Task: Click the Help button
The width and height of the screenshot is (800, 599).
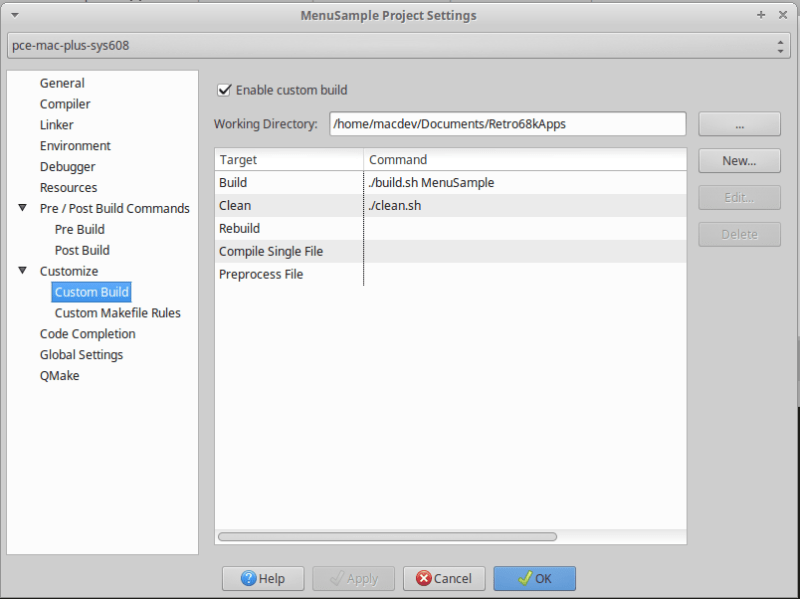Action: tap(263, 579)
